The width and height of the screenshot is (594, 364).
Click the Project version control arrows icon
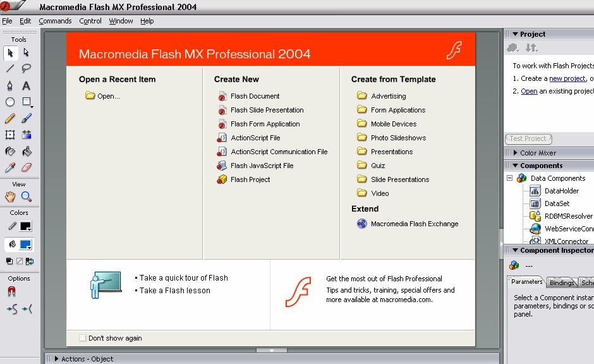point(531,48)
